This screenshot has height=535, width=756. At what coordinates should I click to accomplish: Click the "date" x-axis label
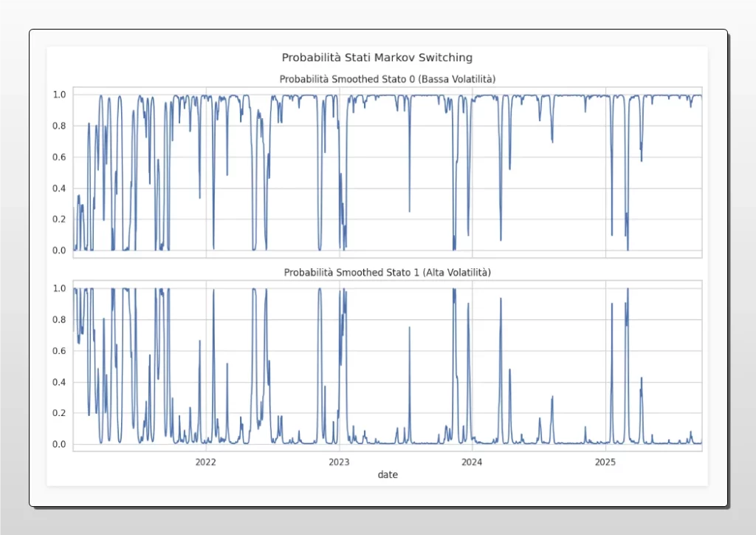pyautogui.click(x=388, y=475)
